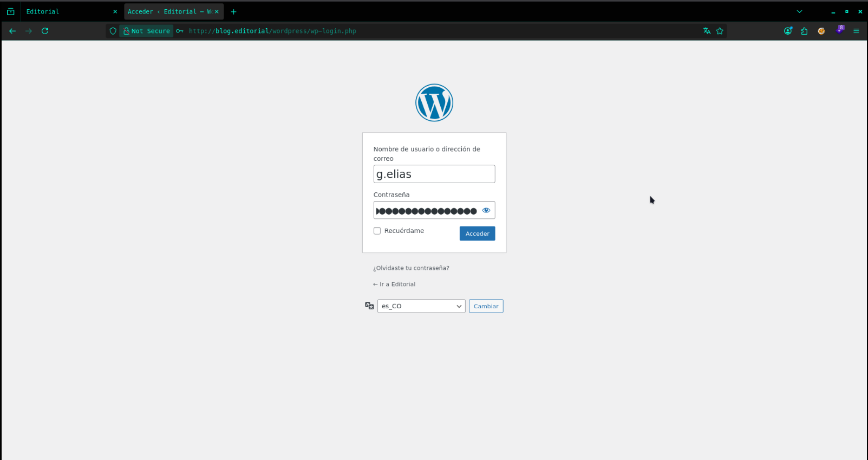Open the Firefox account icon
The width and height of the screenshot is (868, 460).
(x=788, y=31)
